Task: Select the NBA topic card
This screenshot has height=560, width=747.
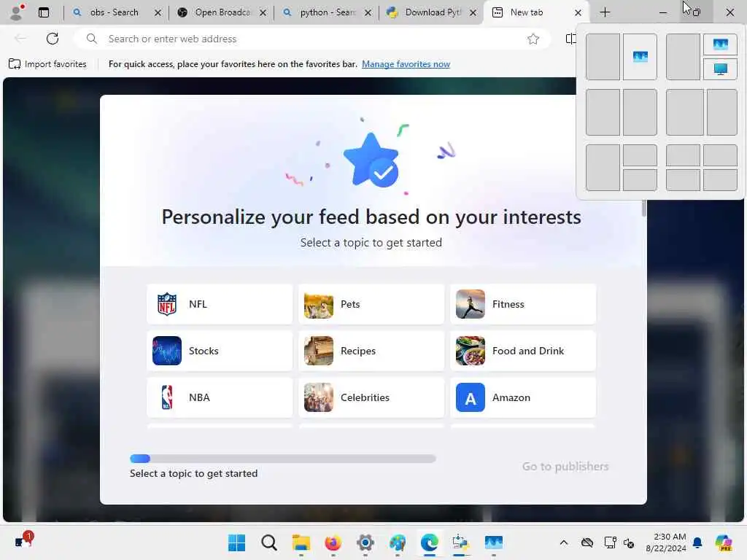Action: (x=220, y=397)
